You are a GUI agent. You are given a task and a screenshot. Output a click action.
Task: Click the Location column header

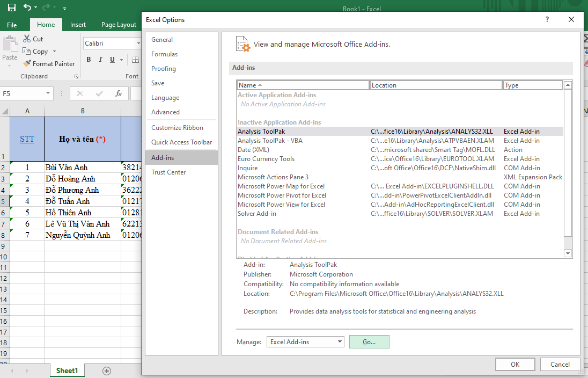[x=436, y=85]
